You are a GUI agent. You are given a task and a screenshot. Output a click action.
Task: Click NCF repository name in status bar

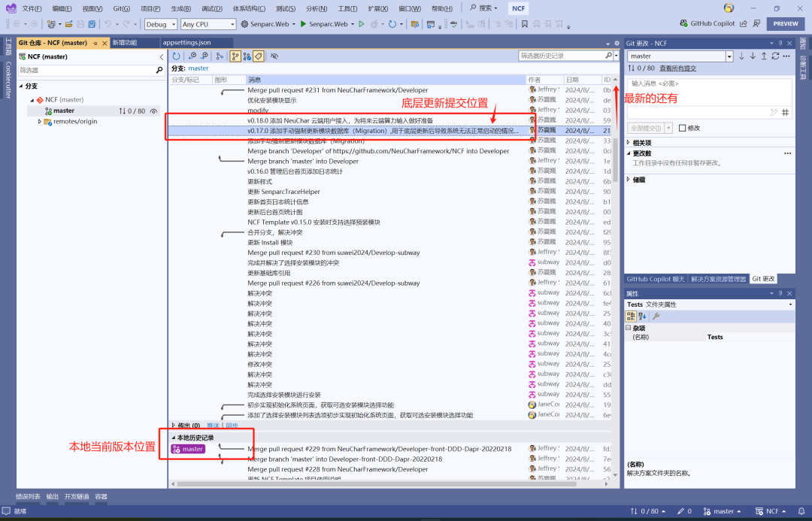771,511
